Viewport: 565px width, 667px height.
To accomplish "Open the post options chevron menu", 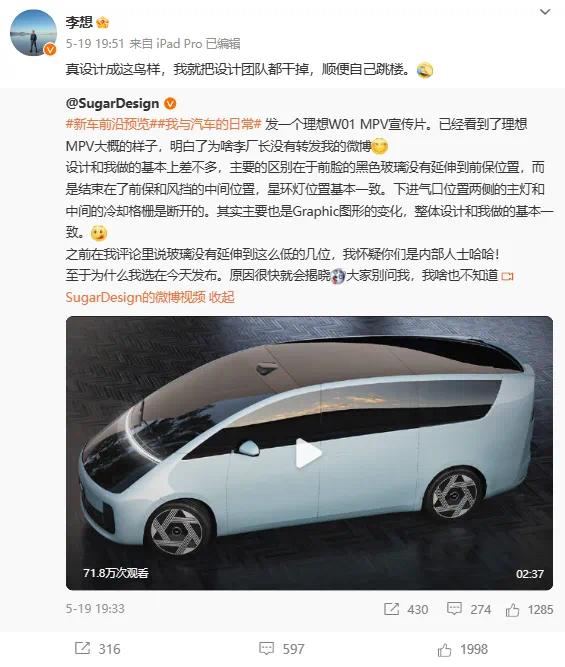I will [x=545, y=12].
